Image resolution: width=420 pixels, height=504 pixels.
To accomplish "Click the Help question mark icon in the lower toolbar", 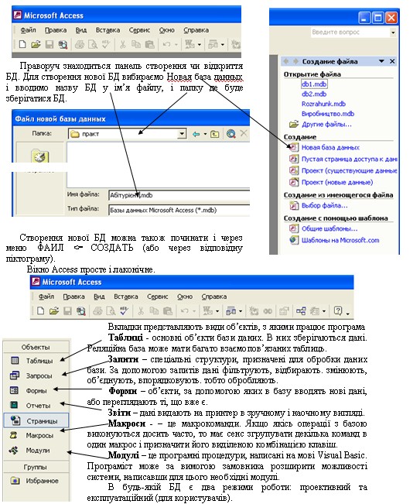I will 338,310.
